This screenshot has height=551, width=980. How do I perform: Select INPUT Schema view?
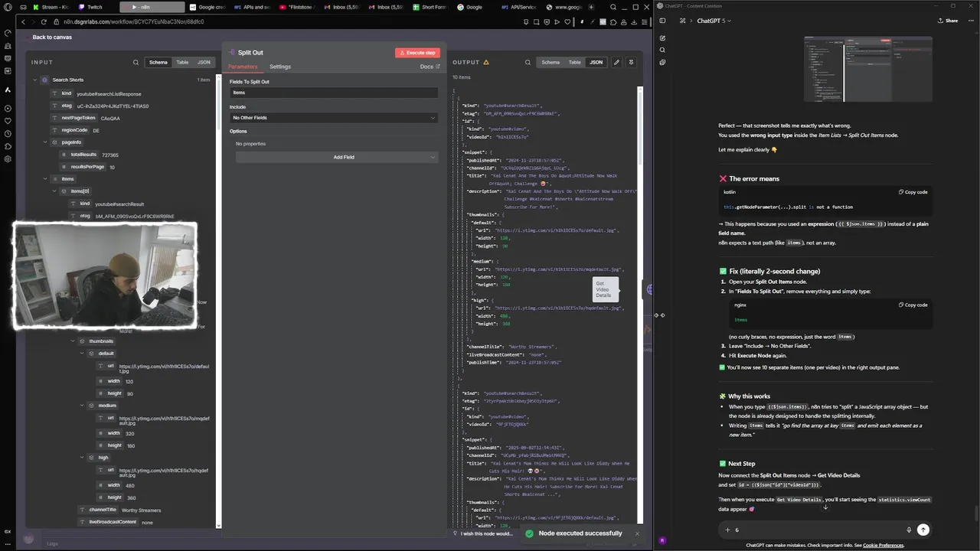158,62
